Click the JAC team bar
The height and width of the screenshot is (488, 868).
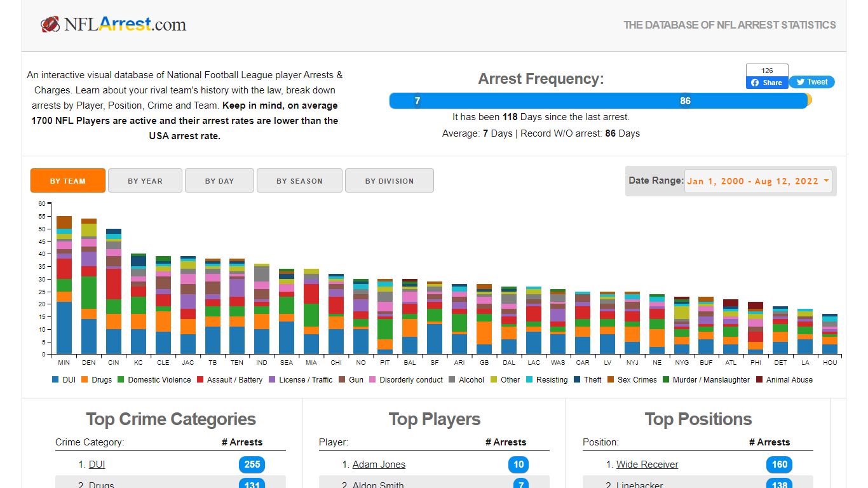[188, 306]
